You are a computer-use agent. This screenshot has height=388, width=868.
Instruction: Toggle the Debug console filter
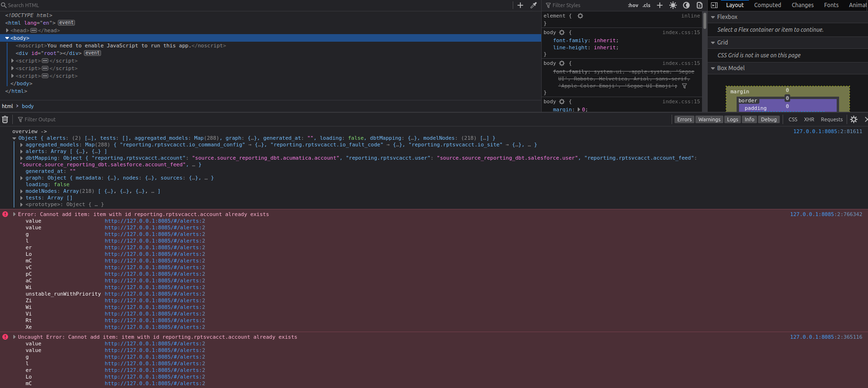coord(769,119)
